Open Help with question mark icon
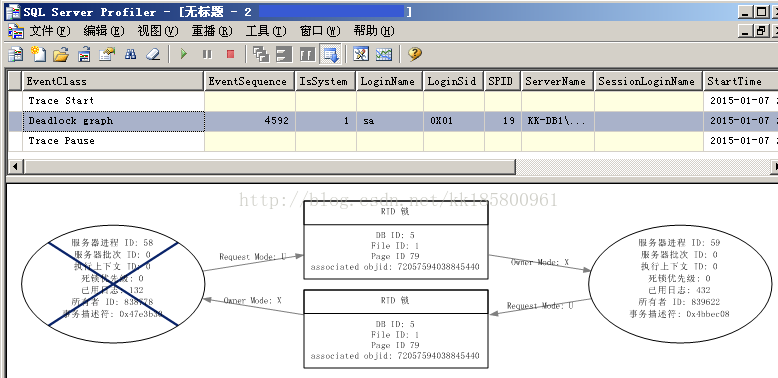This screenshot has width=778, height=378. (415, 54)
